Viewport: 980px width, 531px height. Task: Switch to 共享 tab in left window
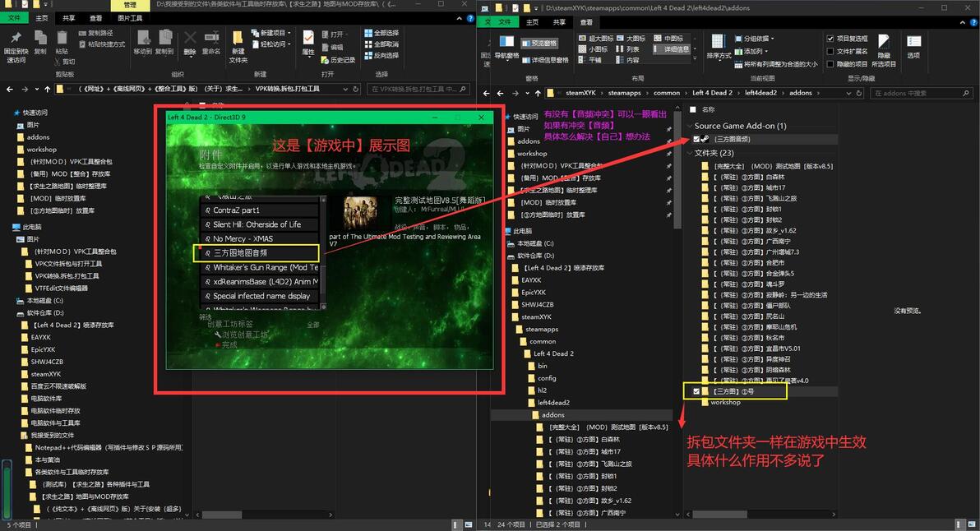[69, 18]
